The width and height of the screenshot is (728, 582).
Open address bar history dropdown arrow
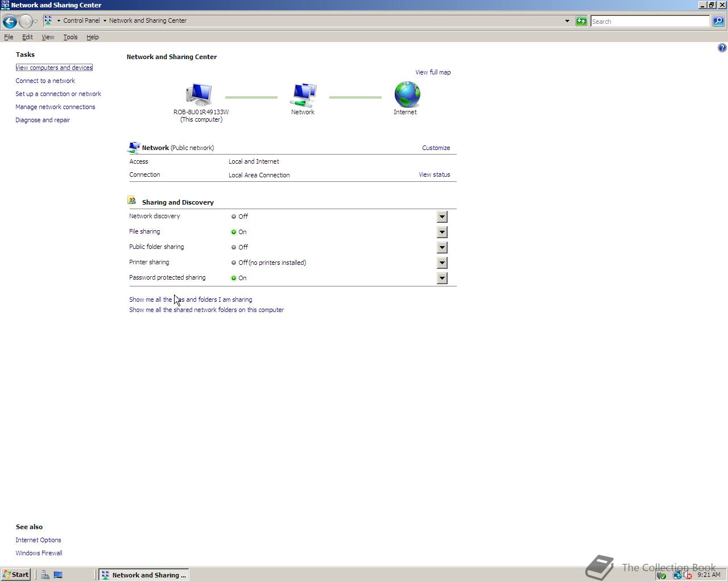(567, 21)
